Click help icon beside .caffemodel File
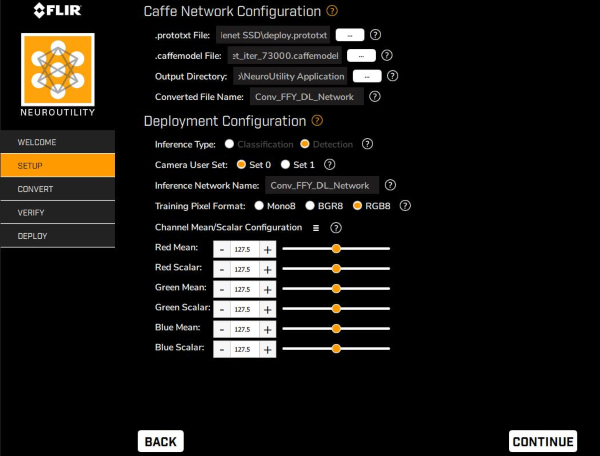The width and height of the screenshot is (600, 456). [386, 55]
